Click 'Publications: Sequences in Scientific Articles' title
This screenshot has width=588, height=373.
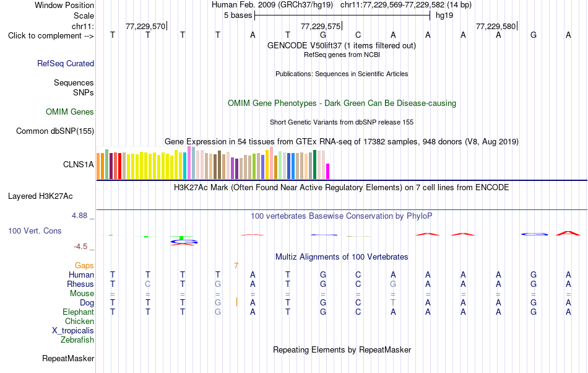pyautogui.click(x=342, y=74)
